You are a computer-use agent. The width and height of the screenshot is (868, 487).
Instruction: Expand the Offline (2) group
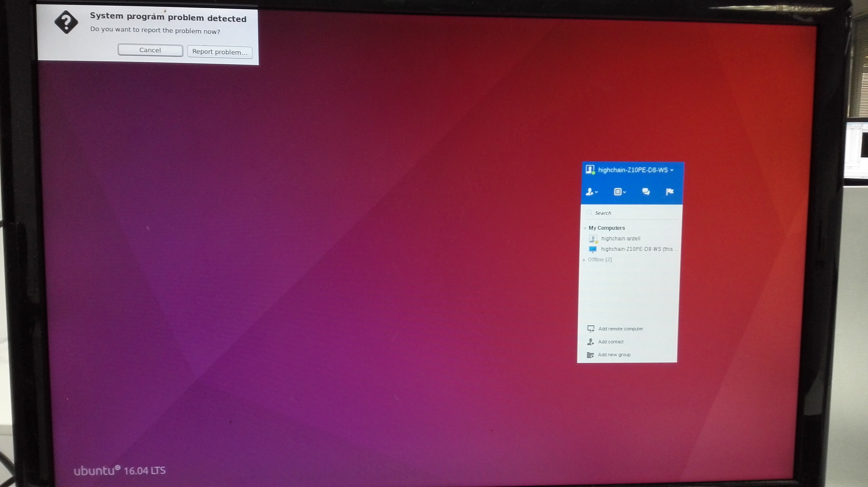584,260
